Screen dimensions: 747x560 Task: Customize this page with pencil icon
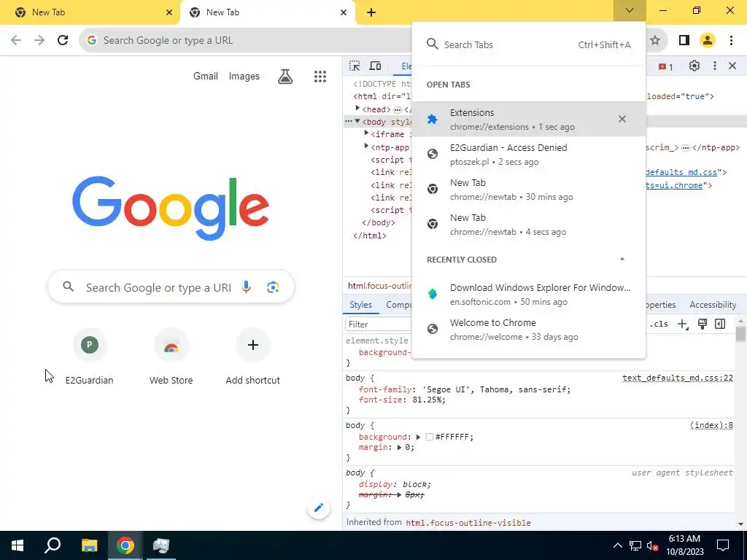(318, 507)
